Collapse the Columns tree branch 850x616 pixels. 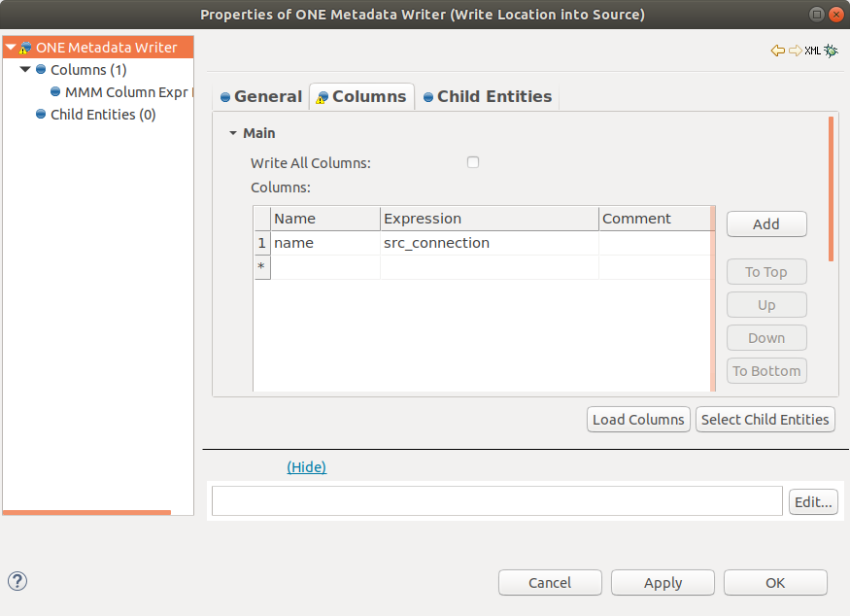tap(24, 69)
